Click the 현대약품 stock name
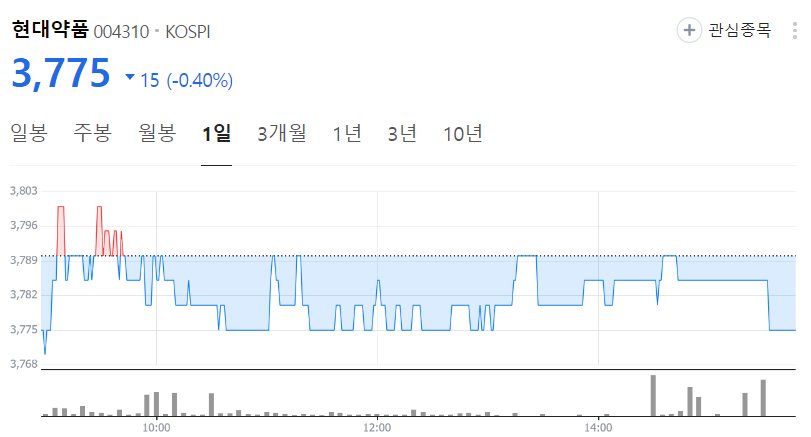The width and height of the screenshot is (811, 437). click(50, 29)
